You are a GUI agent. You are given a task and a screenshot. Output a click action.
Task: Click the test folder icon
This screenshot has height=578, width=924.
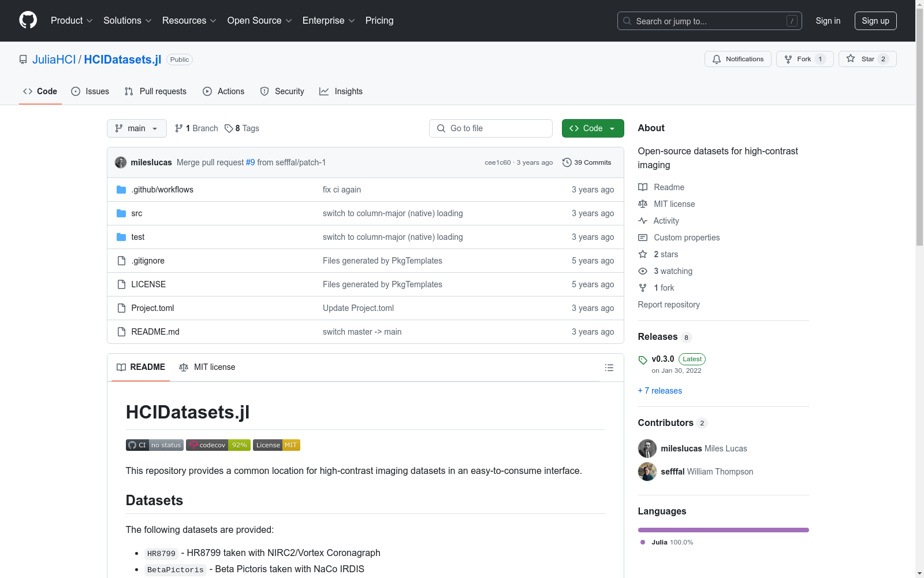click(x=121, y=237)
